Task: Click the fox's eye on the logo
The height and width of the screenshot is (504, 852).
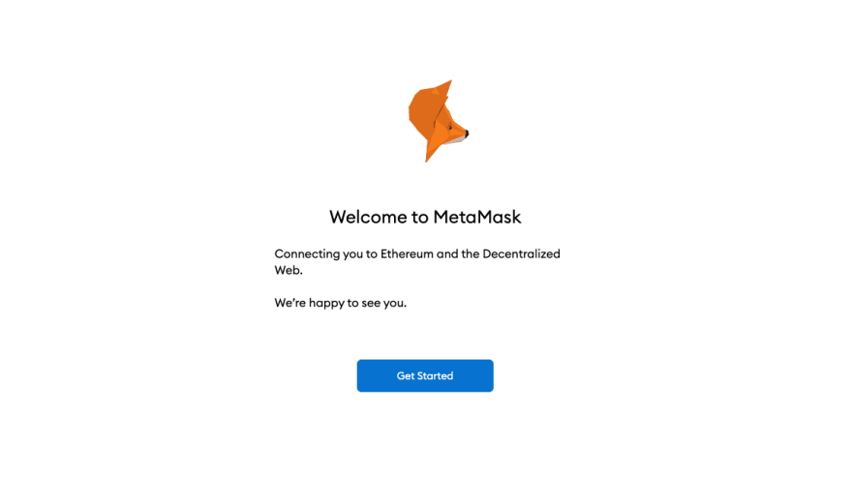Action: (x=450, y=127)
